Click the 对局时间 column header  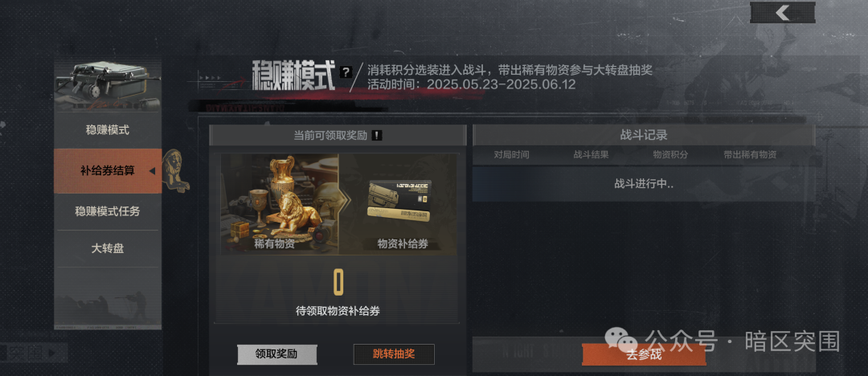click(x=511, y=155)
